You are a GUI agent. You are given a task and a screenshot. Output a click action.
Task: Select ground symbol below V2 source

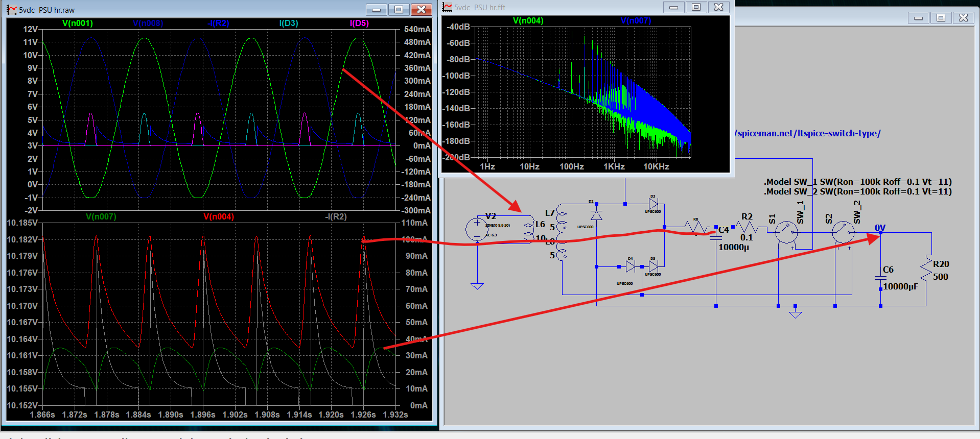477,286
